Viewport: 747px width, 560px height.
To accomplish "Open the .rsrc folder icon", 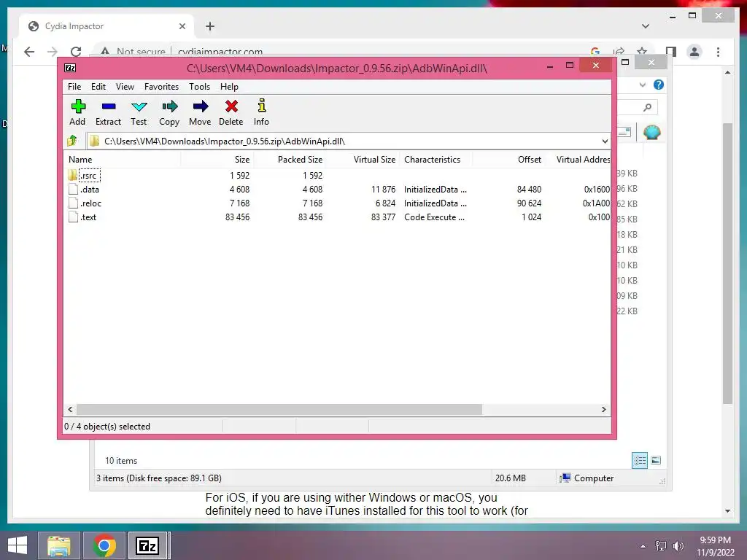I will click(x=73, y=175).
